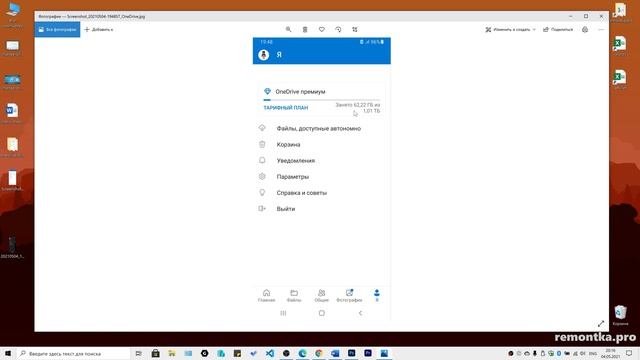Screen dimensions: 640x360
Task: Click the taskbar search field "Введите здесь текст для поиска"
Action: click(x=73, y=353)
